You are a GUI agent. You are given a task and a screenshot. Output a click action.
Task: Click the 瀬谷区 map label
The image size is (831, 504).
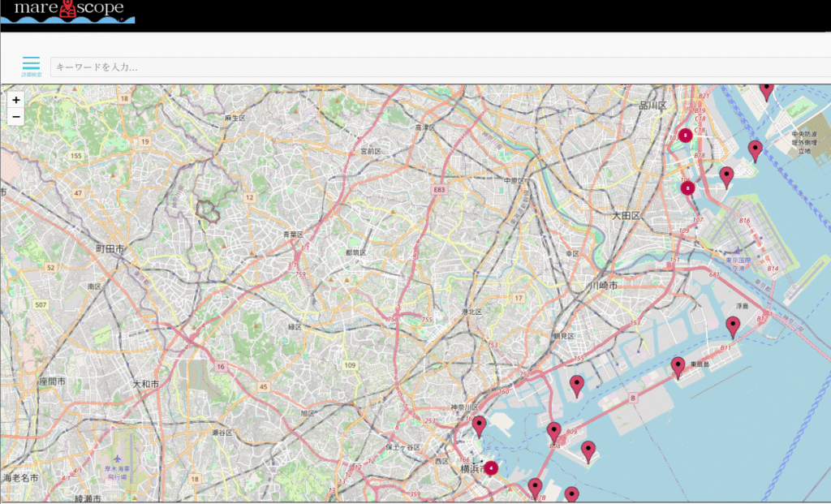click(x=222, y=433)
